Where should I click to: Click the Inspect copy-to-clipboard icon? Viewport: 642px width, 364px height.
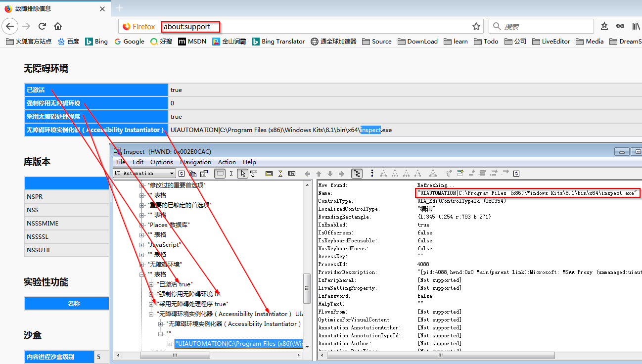pos(192,174)
